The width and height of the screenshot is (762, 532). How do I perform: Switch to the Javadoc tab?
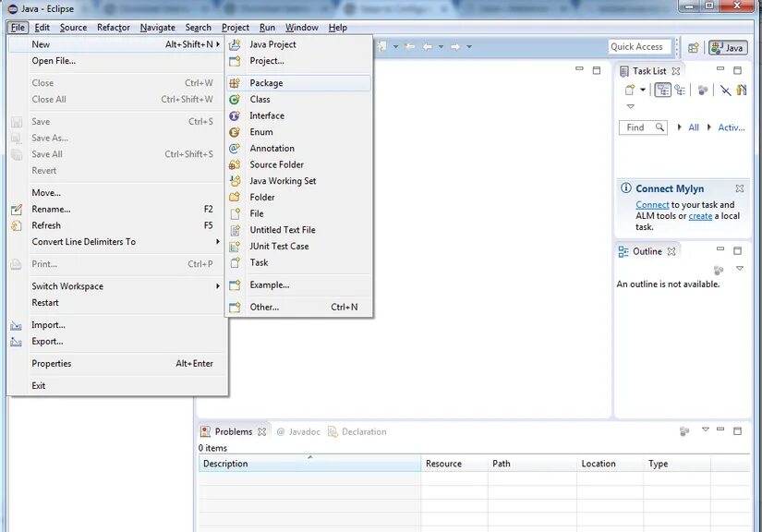(298, 431)
